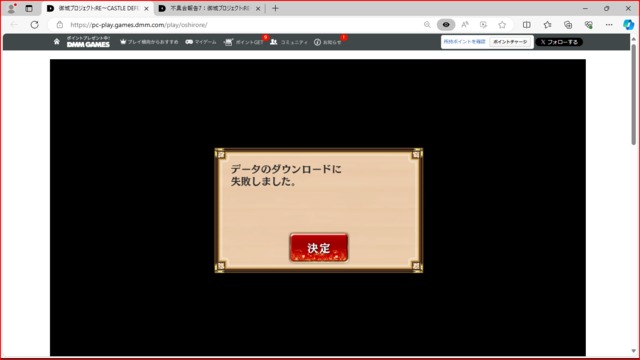Open the DMM GAMES home icon
This screenshot has height=360, width=640.
click(57, 42)
